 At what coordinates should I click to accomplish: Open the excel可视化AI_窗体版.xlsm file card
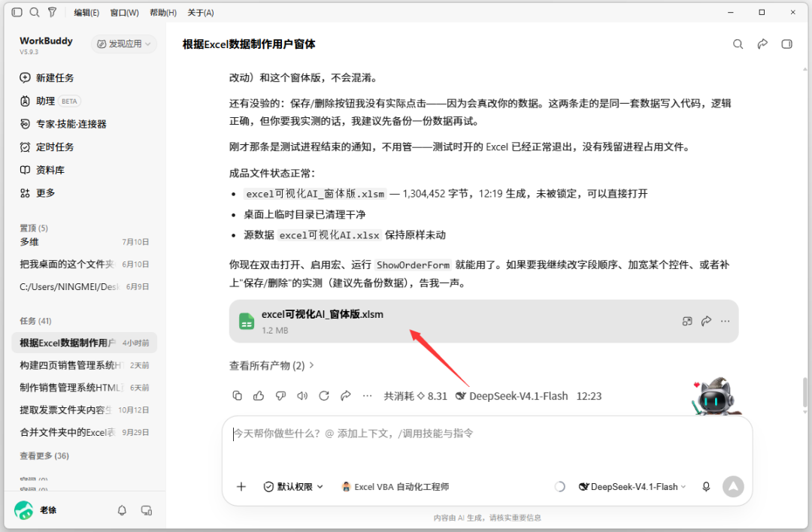483,321
